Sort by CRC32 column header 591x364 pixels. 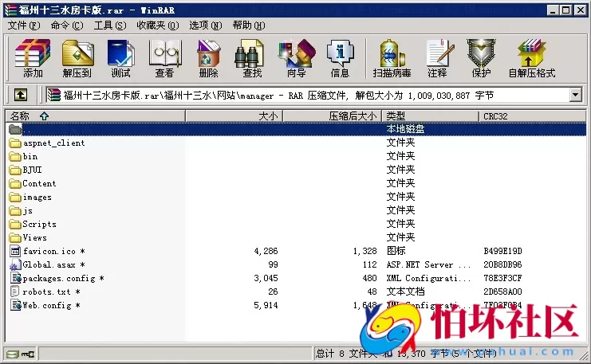click(532, 116)
